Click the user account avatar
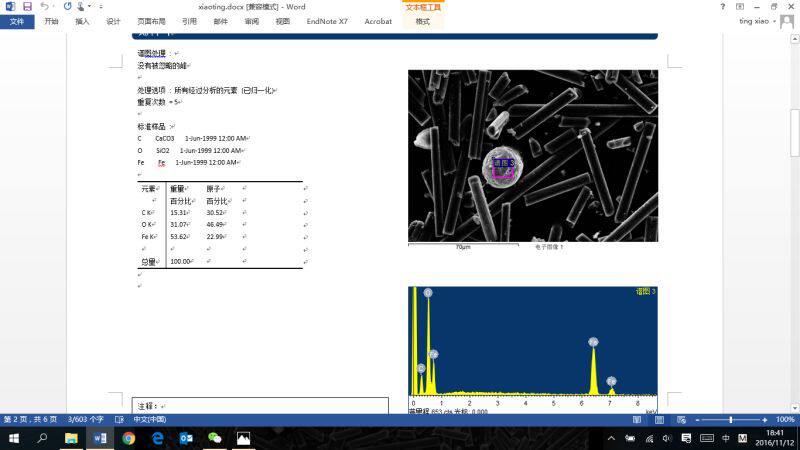Image resolution: width=800 pixels, height=450 pixels. click(787, 21)
